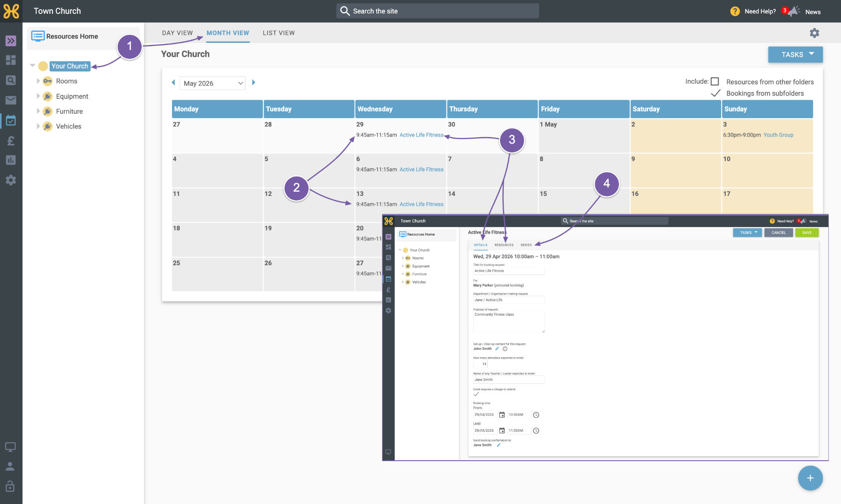Click CANCEL button in inset booking window

[x=778, y=232]
